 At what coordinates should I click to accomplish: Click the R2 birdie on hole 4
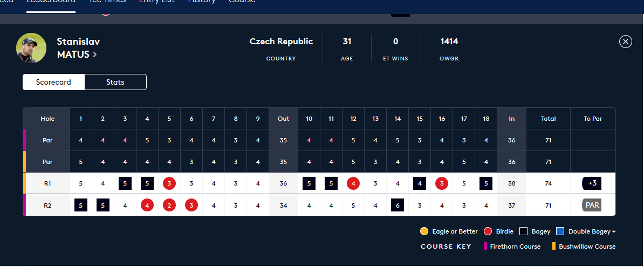(x=147, y=205)
